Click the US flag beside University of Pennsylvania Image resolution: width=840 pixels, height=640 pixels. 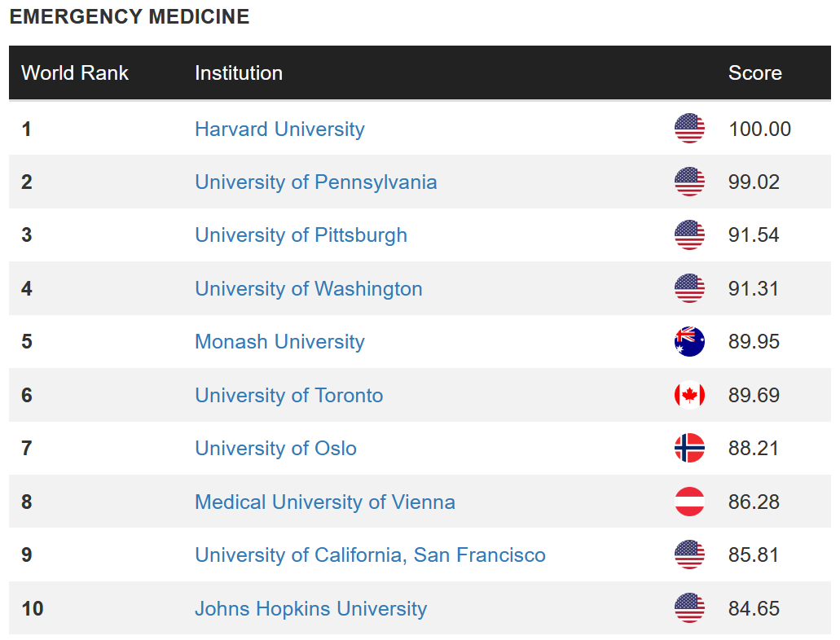pyautogui.click(x=689, y=182)
